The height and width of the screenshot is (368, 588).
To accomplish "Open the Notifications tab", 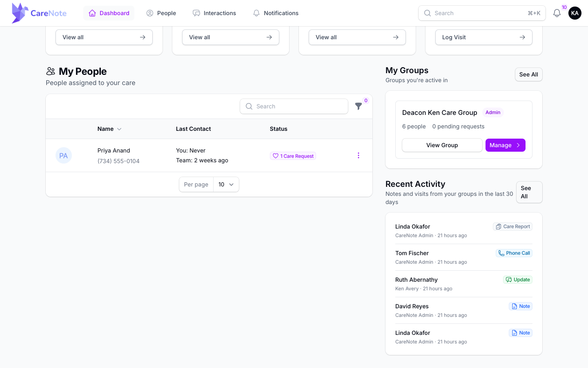I will pos(276,13).
